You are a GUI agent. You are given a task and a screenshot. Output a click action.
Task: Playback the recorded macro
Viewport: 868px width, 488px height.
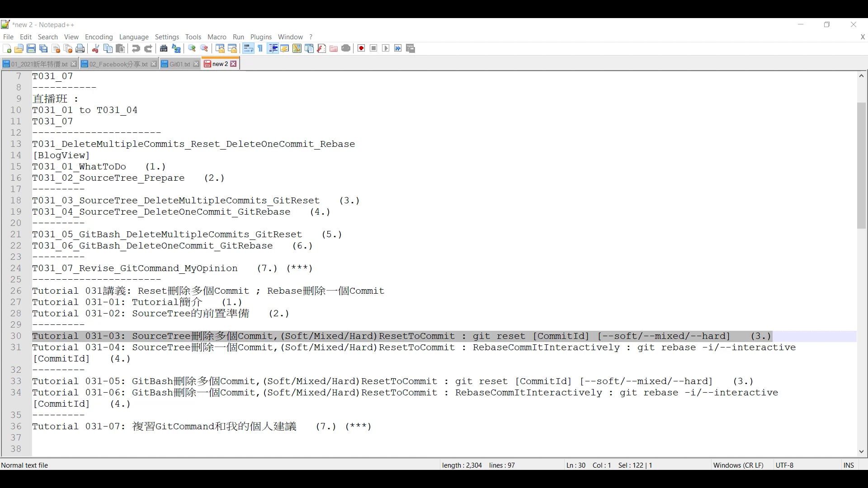385,48
